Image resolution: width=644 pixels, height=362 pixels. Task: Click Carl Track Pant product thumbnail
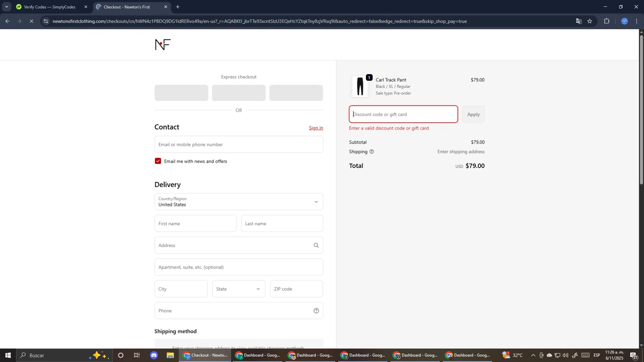[x=360, y=87]
